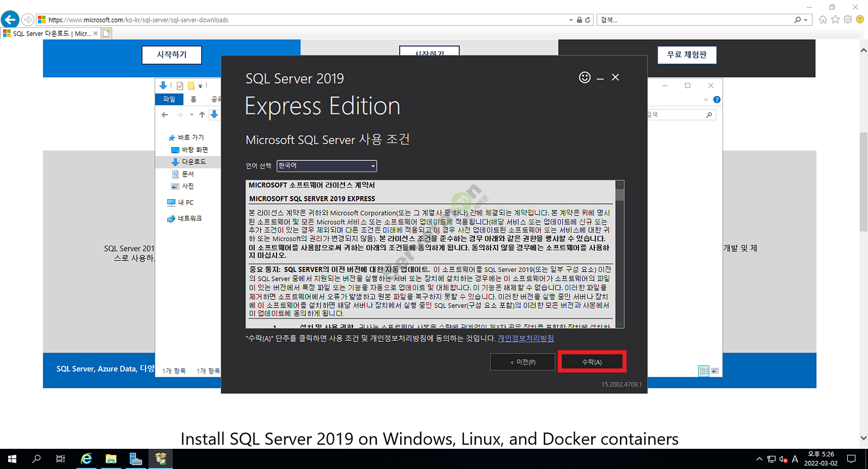Viewport: 868px width, 469px height.
Task: Select 사진 in Explorer navigation pane
Action: 183,186
